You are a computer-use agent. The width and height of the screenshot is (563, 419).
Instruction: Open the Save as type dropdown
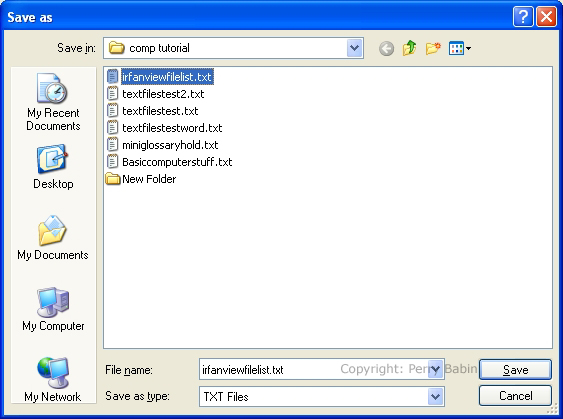click(x=435, y=396)
